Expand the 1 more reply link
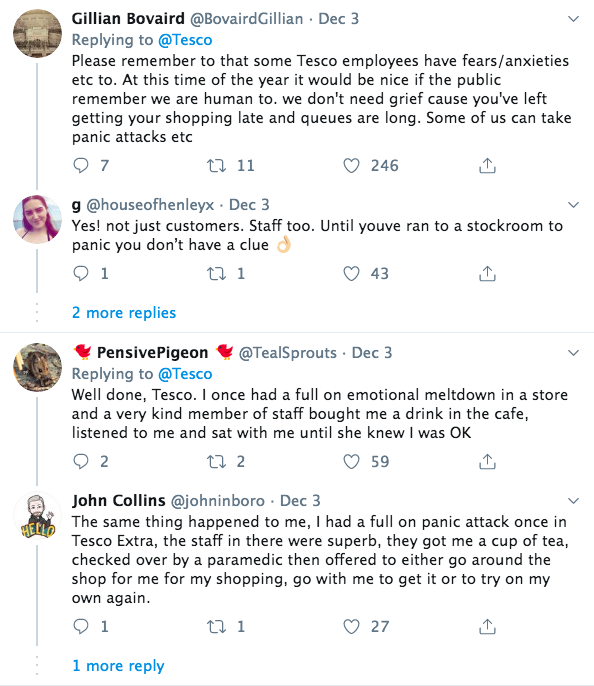Image resolution: width=594 pixels, height=686 pixels. coord(118,666)
